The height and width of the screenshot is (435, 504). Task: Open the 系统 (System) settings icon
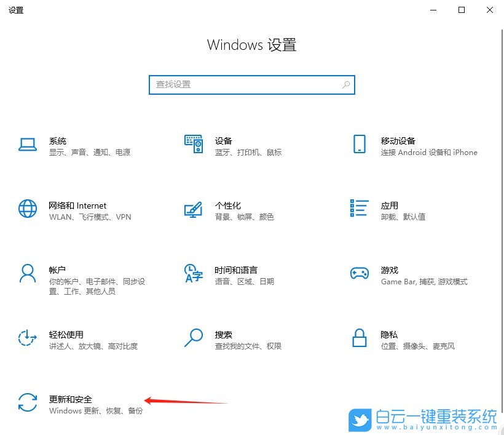28,146
